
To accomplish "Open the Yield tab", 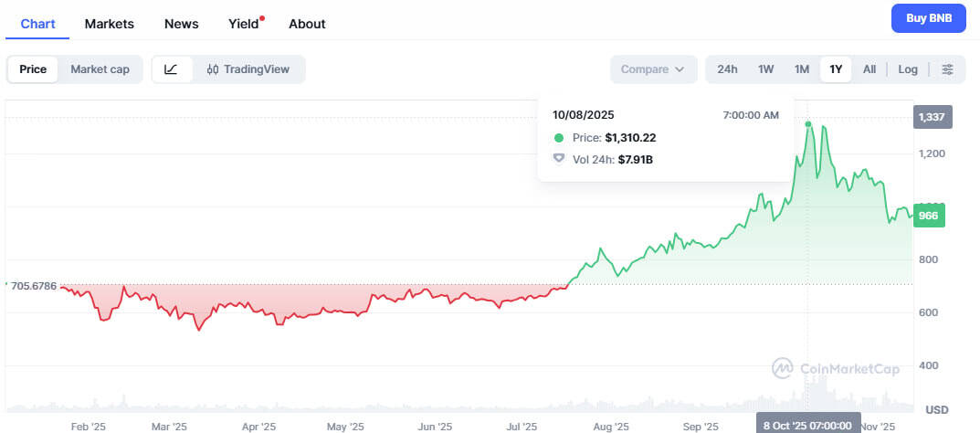I will click(244, 24).
